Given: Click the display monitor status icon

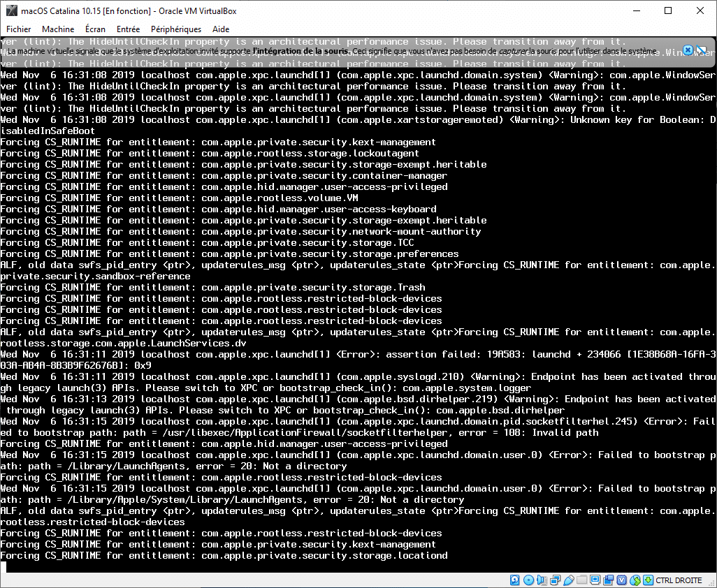Looking at the screenshot, I should tap(595, 580).
